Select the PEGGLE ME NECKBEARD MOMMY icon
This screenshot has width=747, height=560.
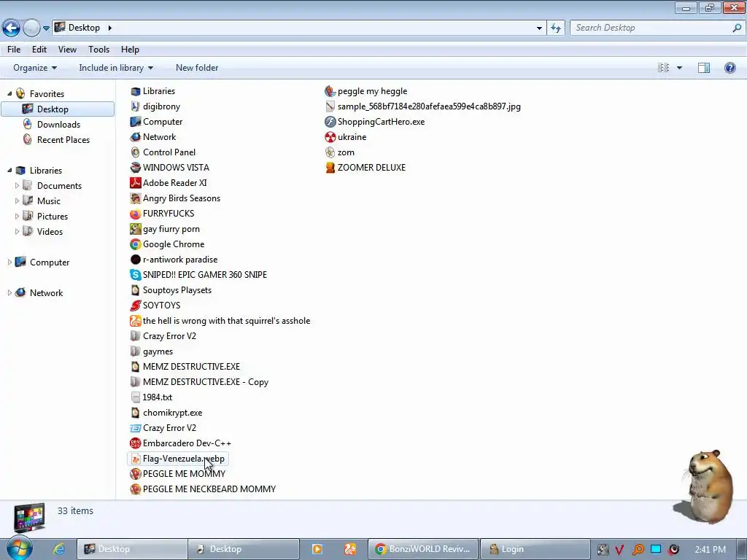[x=135, y=489]
